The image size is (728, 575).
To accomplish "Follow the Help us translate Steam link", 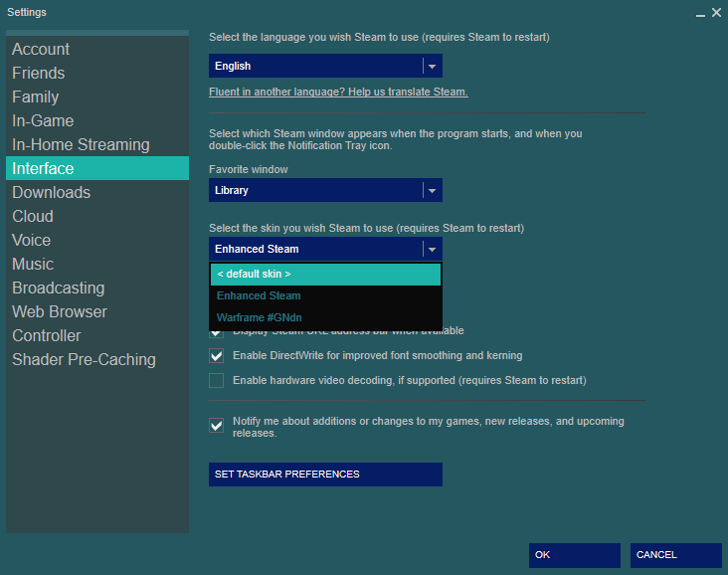I will 338,92.
